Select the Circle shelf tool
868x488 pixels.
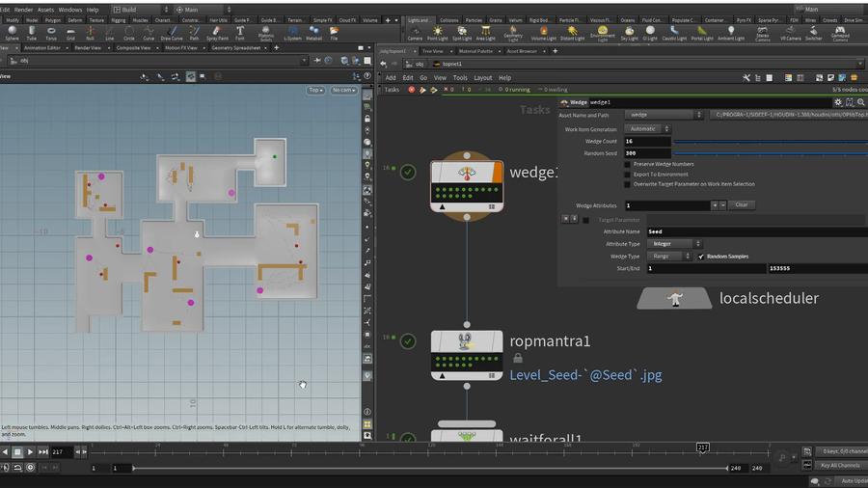[x=129, y=33]
